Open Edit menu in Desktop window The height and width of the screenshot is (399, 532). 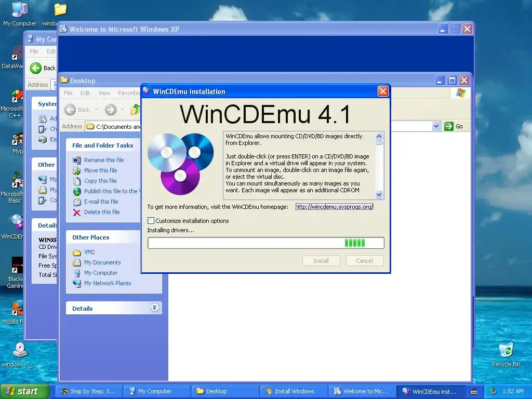(85, 93)
